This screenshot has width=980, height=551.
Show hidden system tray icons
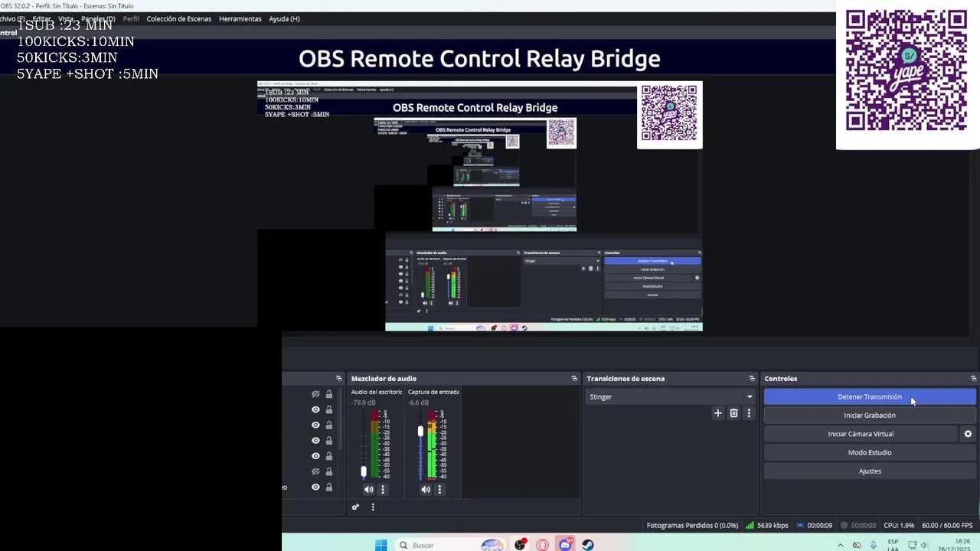(840, 545)
